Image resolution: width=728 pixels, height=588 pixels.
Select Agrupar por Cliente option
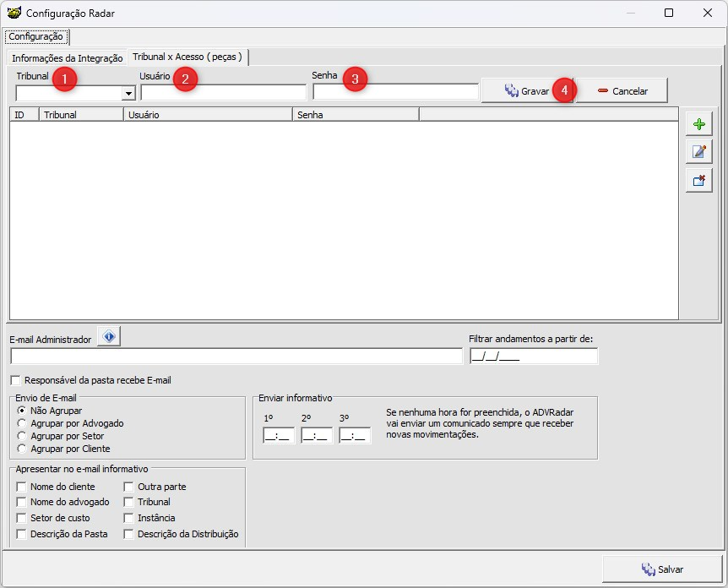tap(21, 449)
